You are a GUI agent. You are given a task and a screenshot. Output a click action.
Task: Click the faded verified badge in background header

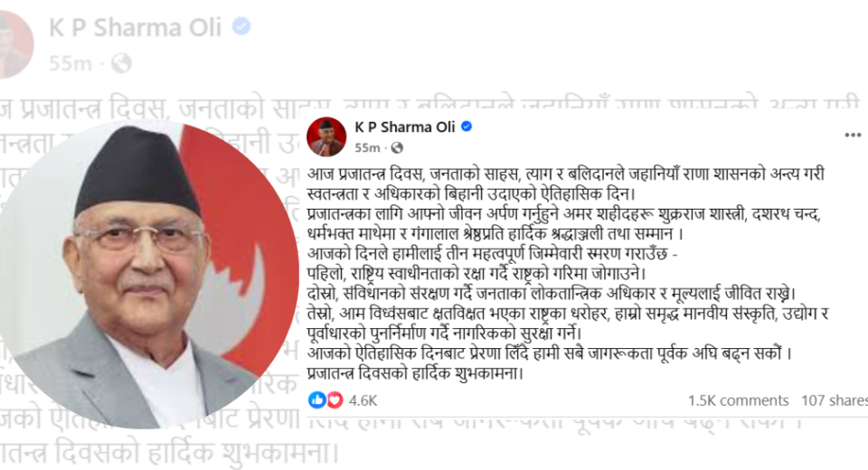click(241, 26)
